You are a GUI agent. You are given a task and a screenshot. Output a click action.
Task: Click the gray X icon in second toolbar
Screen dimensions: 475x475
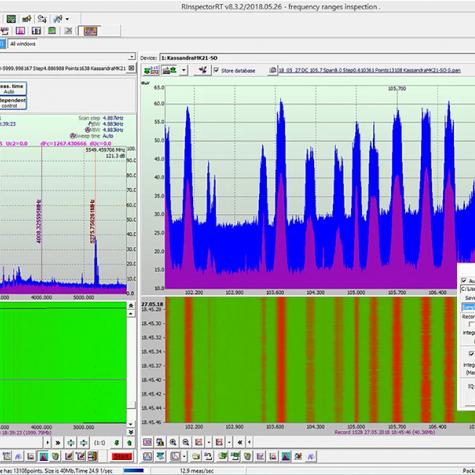pos(68,31)
